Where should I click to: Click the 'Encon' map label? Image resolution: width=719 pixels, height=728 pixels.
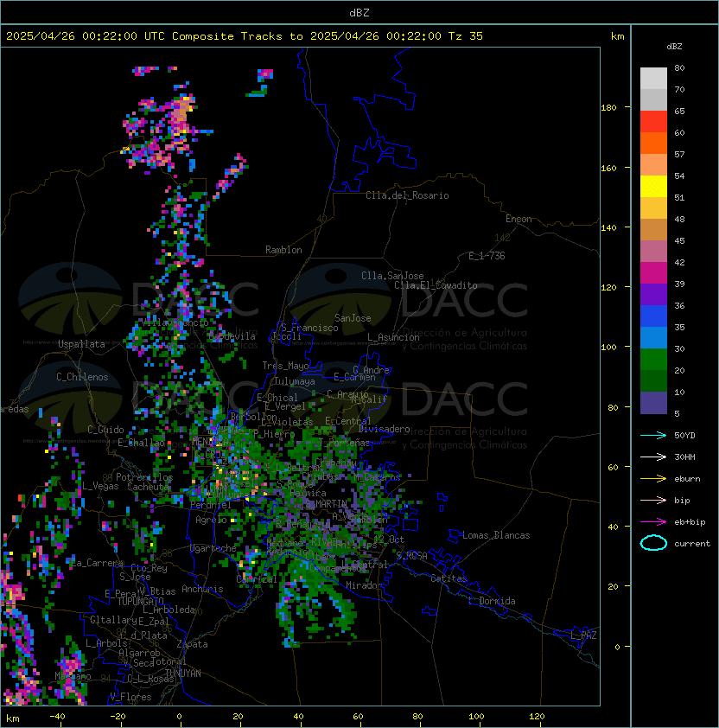519,219
